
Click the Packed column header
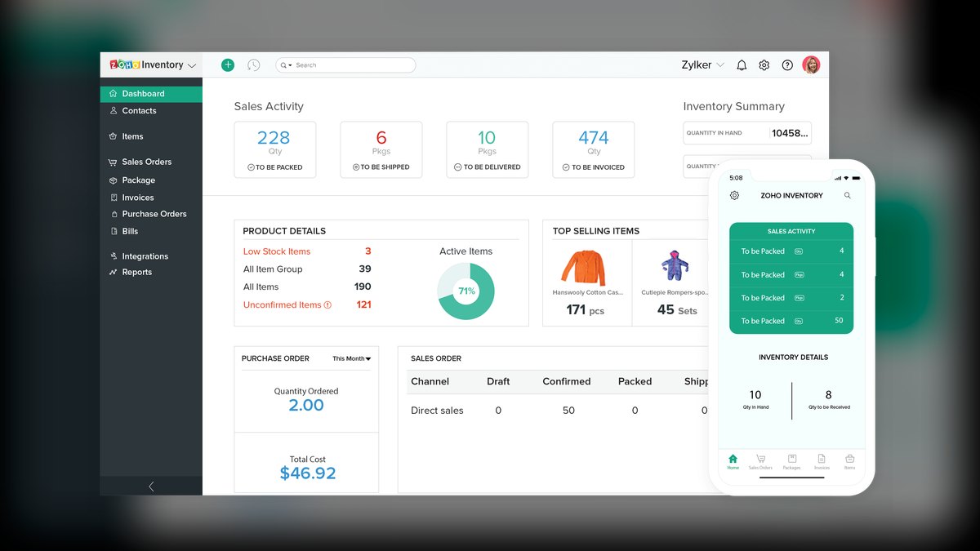coord(635,381)
